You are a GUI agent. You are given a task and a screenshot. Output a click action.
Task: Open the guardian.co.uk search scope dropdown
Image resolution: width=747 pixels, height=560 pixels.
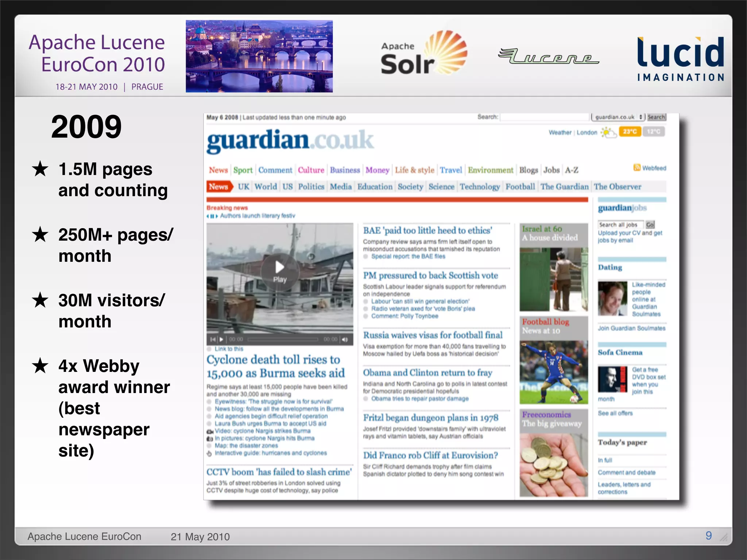coord(619,117)
